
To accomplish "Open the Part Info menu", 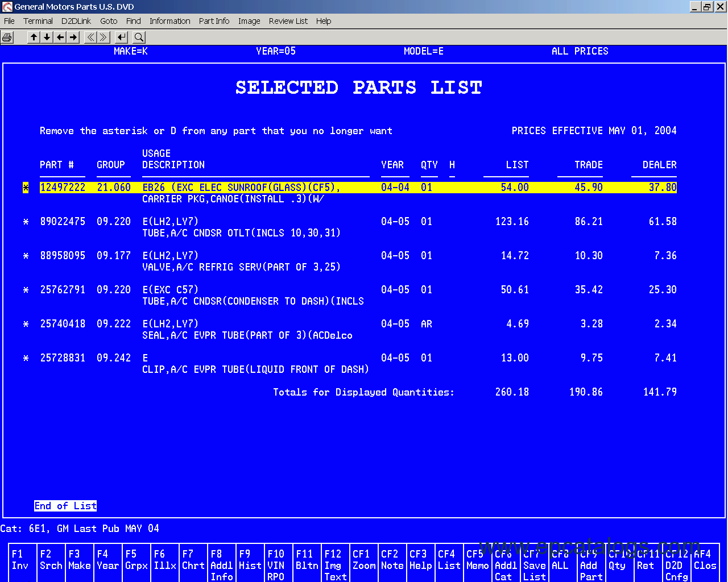I will tap(214, 21).
